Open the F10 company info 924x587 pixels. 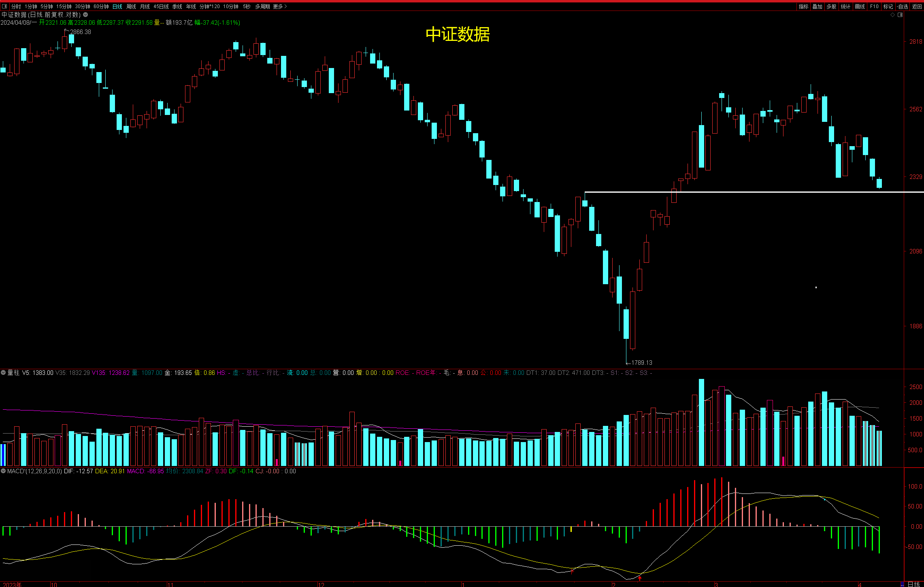pos(874,6)
